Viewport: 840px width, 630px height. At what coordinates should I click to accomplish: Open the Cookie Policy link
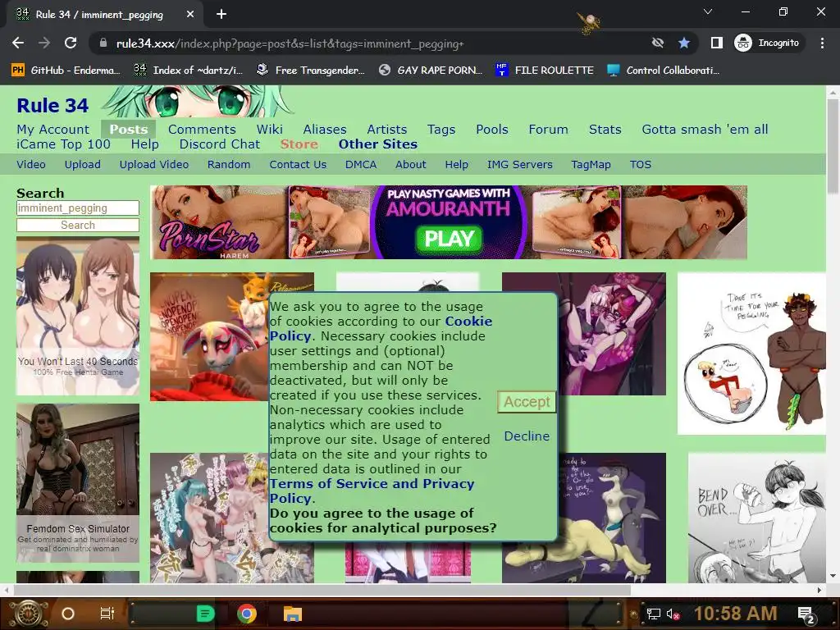(x=381, y=328)
